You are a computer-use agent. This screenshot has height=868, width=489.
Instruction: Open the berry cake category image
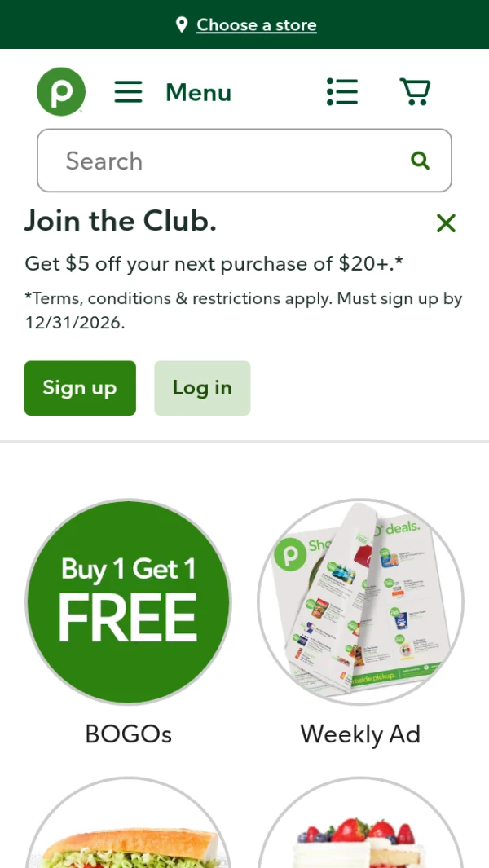(360, 822)
